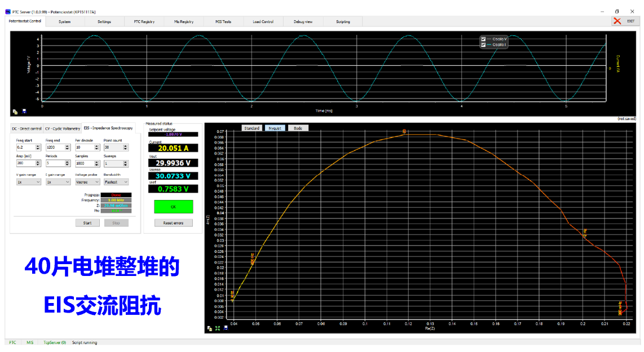Image resolution: width=644 pixels, height=352 pixels.
Task: Click the Freq start spinner arrows
Action: click(38, 148)
